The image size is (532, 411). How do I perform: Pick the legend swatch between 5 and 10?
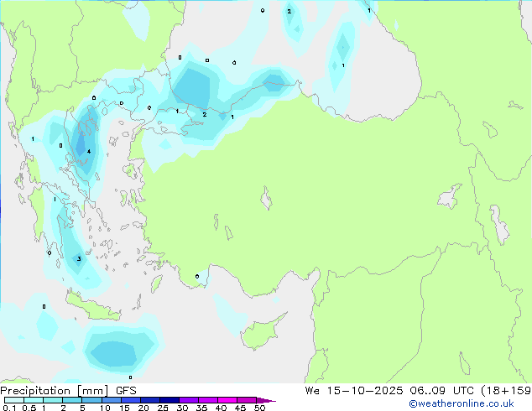pyautogui.click(x=92, y=400)
